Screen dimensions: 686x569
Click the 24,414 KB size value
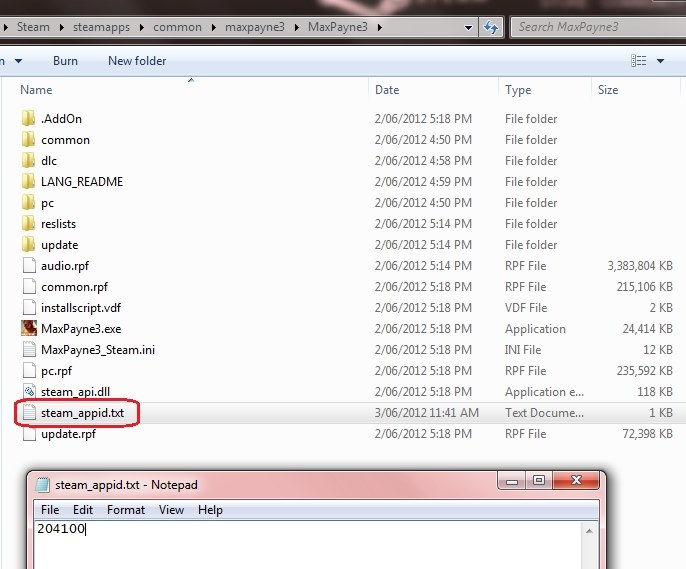point(648,329)
